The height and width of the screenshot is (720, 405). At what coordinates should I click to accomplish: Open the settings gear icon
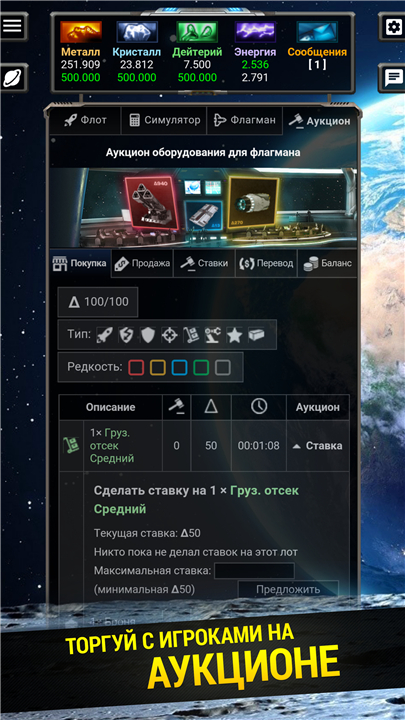(x=393, y=27)
